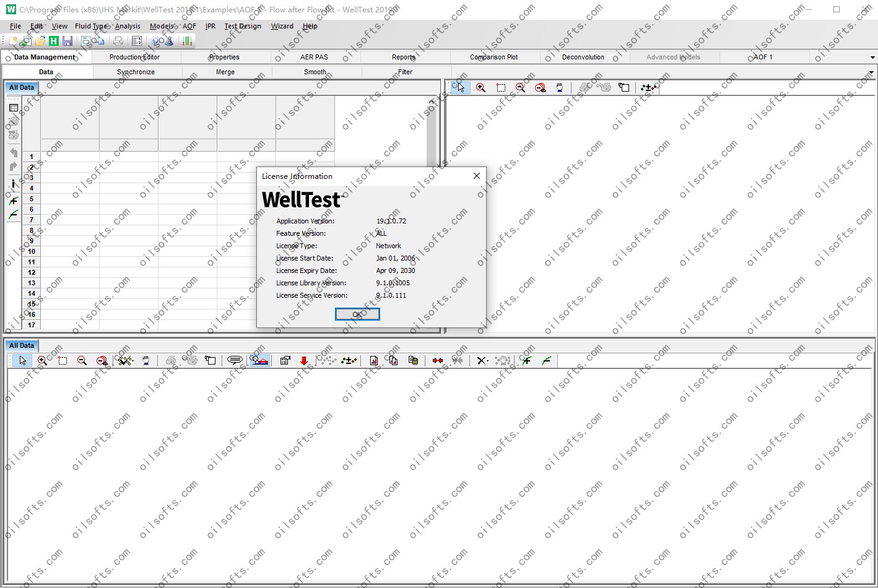Open the Wizard menu
Viewport: 878px width, 588px height.
tap(282, 26)
